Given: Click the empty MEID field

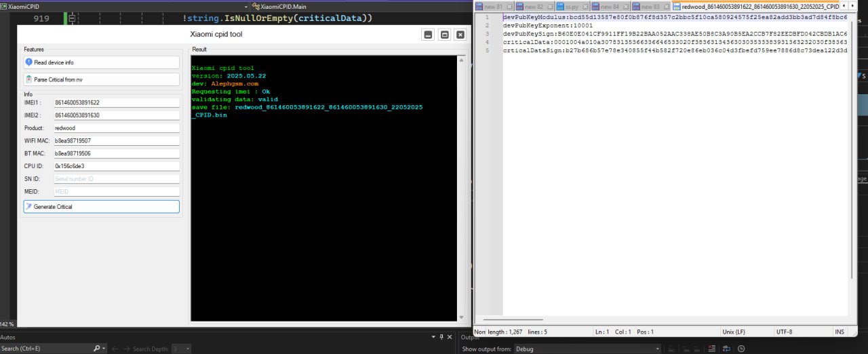Looking at the screenshot, I should pos(116,192).
